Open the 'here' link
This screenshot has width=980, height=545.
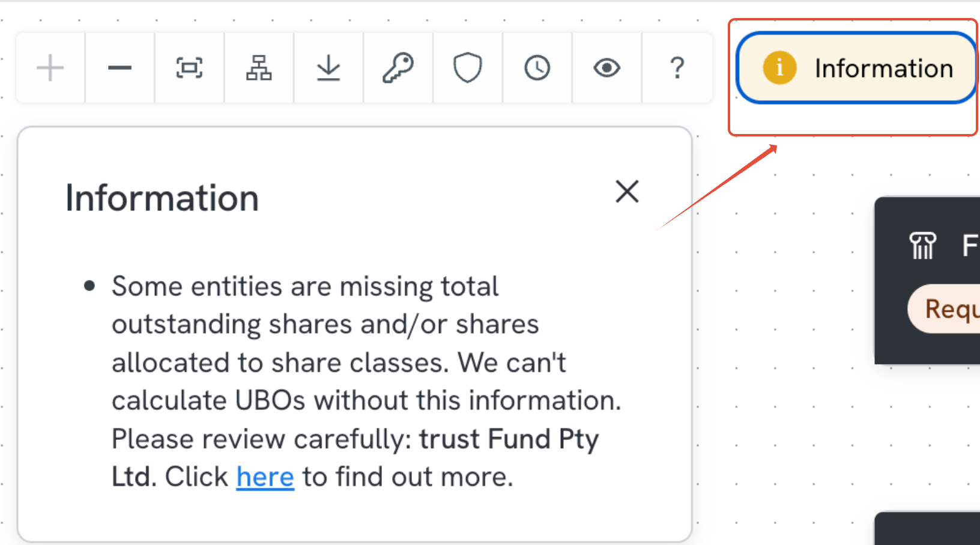tap(265, 477)
